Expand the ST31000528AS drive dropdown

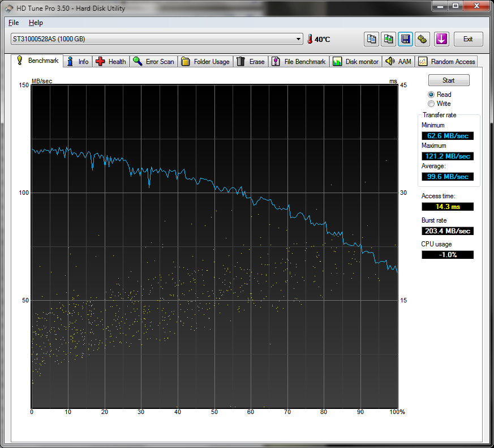click(299, 39)
